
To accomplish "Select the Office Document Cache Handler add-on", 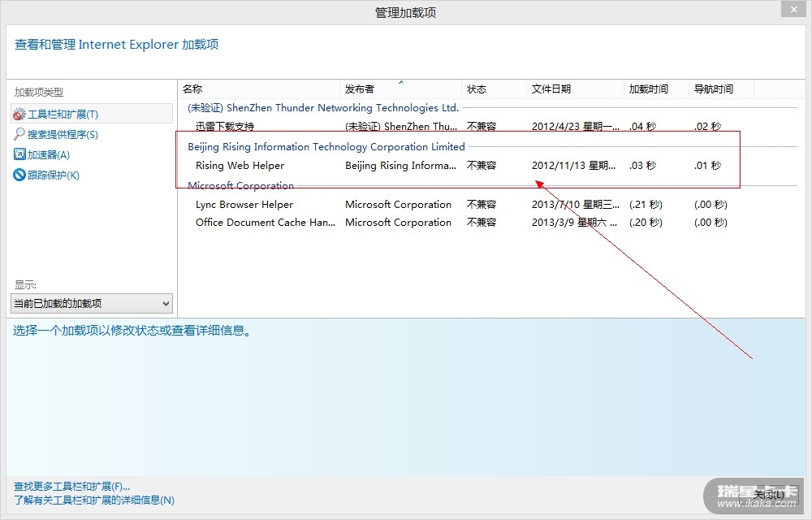I will click(266, 222).
